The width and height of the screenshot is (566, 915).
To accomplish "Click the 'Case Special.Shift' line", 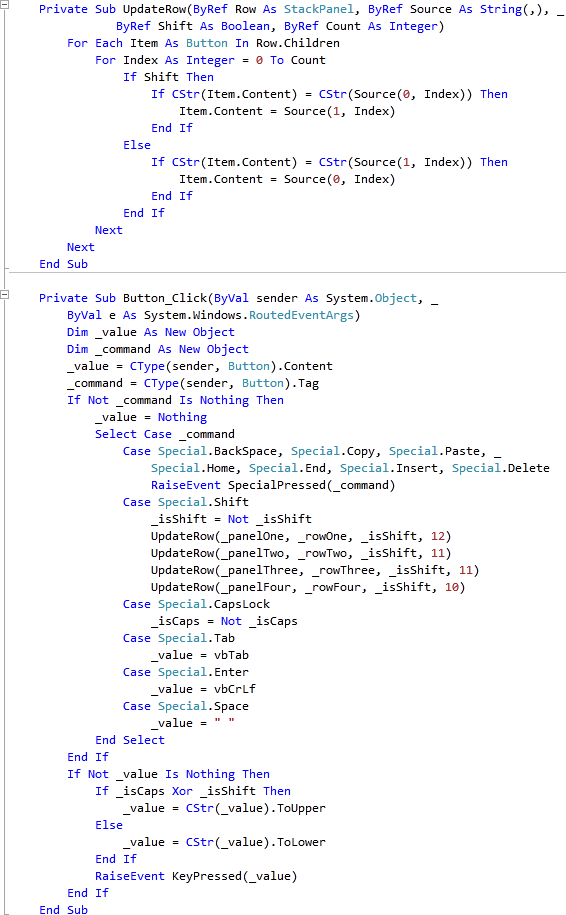I will 186,502.
